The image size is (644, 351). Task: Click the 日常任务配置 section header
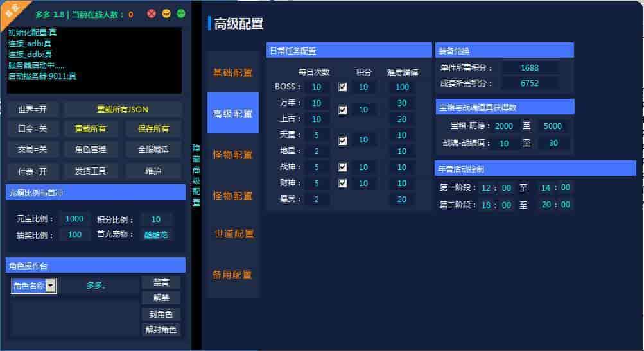click(349, 51)
